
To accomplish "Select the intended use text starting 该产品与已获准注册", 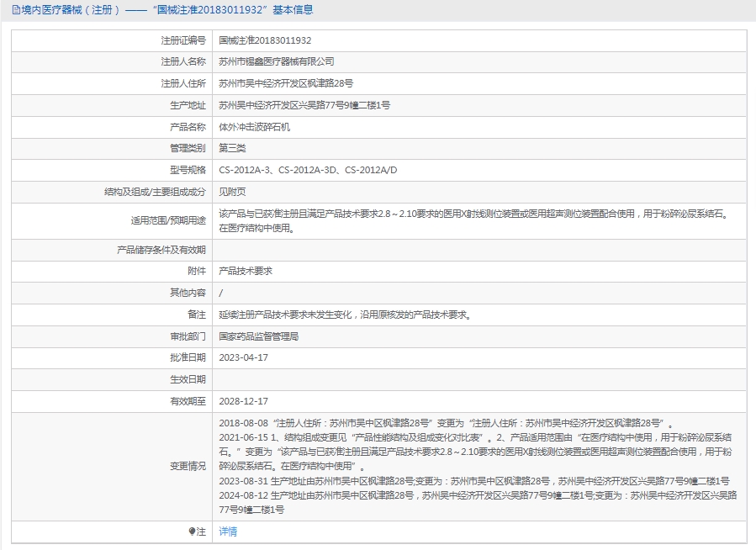I will pos(474,221).
